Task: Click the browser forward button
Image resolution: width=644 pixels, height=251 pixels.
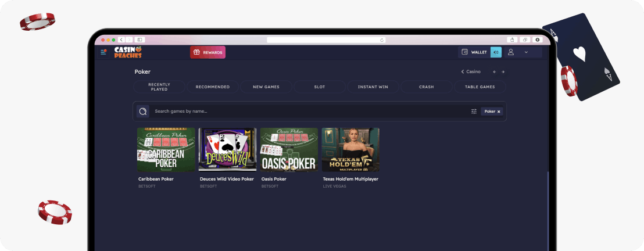Action: pos(129,40)
